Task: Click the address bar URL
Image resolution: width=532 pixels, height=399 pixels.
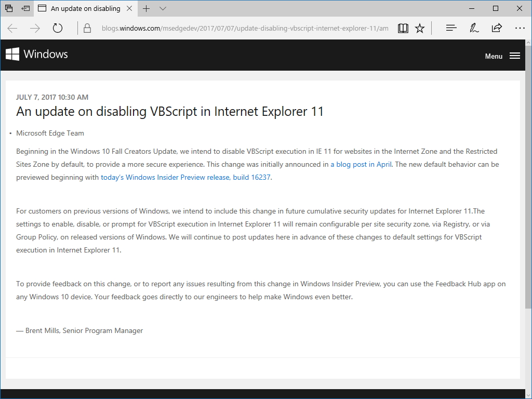Action: [x=244, y=28]
